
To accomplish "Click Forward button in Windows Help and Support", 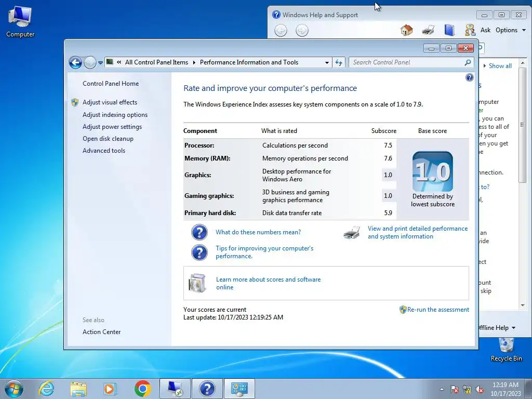I will click(x=302, y=31).
